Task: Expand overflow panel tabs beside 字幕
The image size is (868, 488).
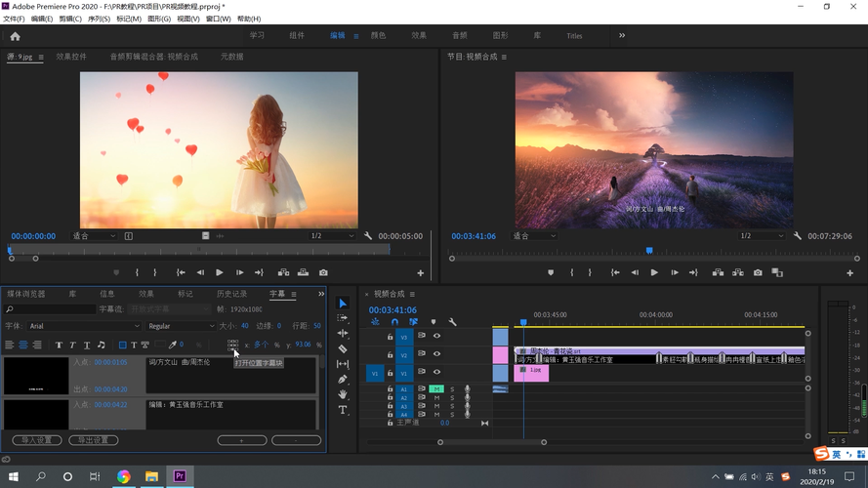Action: [321, 294]
